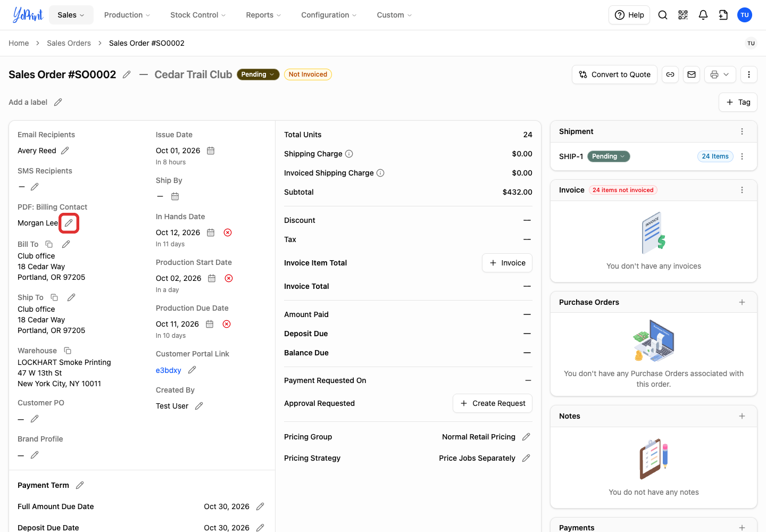Open the Pending order status dropdown
766x532 pixels.
258,74
